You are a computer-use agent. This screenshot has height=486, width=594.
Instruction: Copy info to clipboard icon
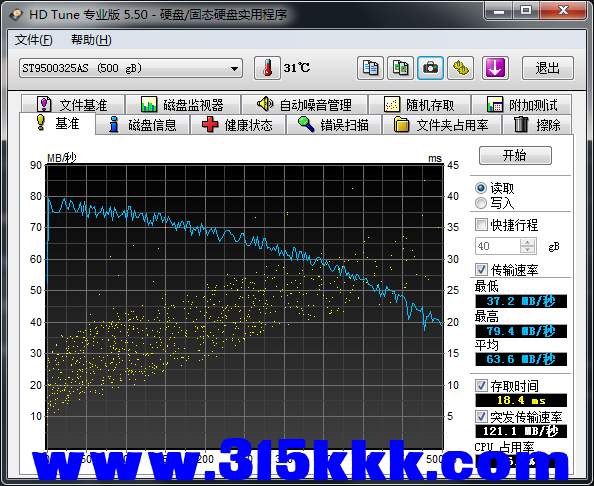coord(370,68)
